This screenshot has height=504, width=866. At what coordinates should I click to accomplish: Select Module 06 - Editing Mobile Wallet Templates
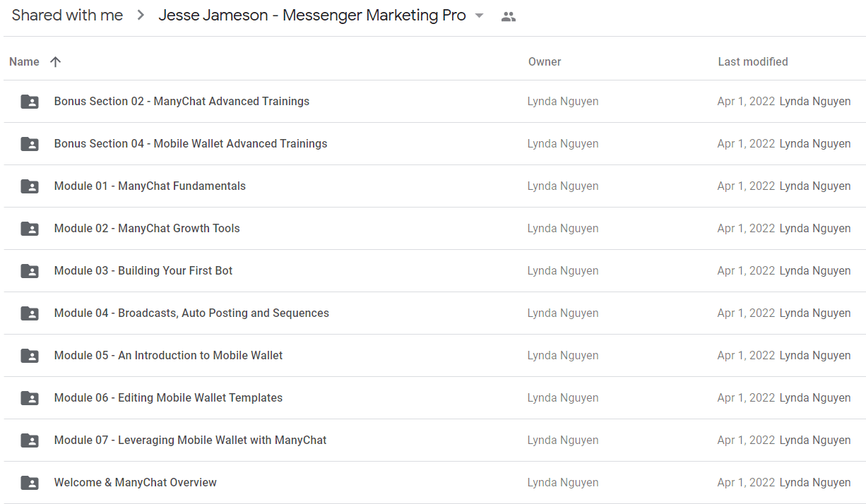tap(168, 397)
